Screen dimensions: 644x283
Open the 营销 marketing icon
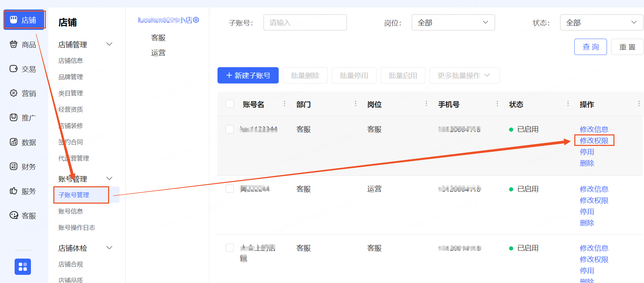pyautogui.click(x=14, y=93)
